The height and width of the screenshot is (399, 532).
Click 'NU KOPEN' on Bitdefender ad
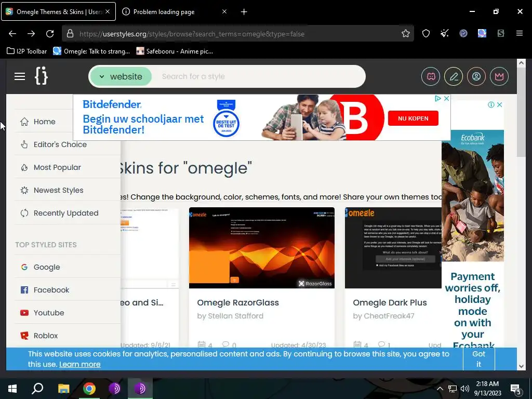tap(413, 118)
